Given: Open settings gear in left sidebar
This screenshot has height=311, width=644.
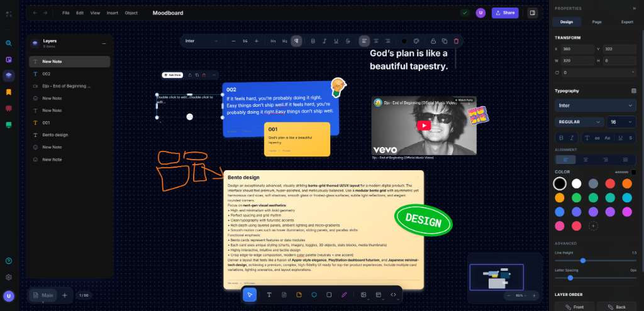Looking at the screenshot, I should click(x=9, y=277).
